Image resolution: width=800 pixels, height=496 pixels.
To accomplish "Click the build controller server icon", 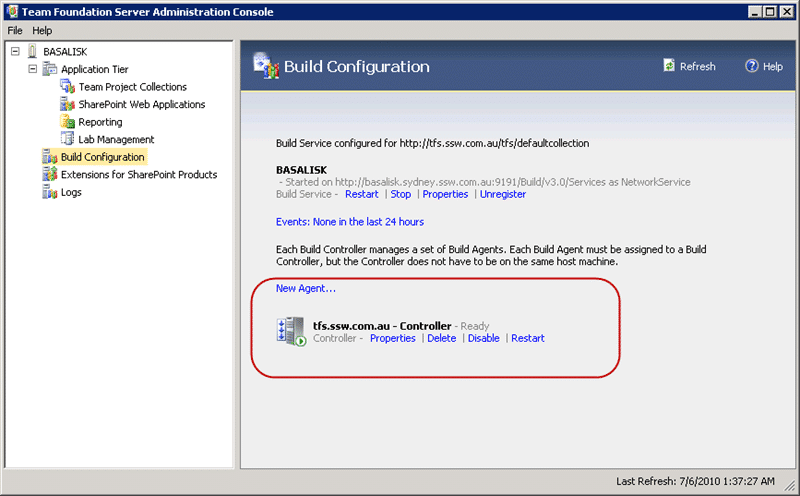I will point(291,332).
